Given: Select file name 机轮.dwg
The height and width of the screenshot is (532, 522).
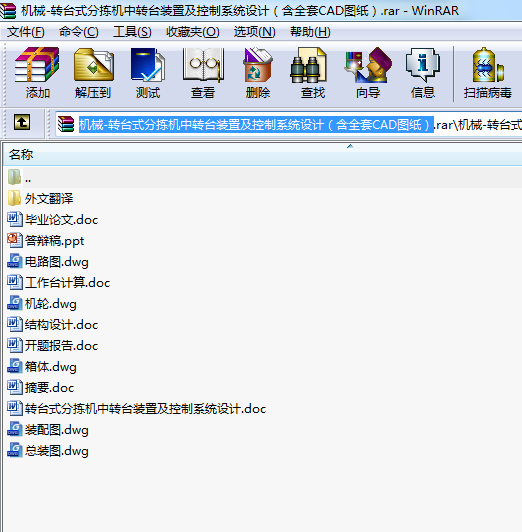Looking at the screenshot, I should tap(51, 304).
